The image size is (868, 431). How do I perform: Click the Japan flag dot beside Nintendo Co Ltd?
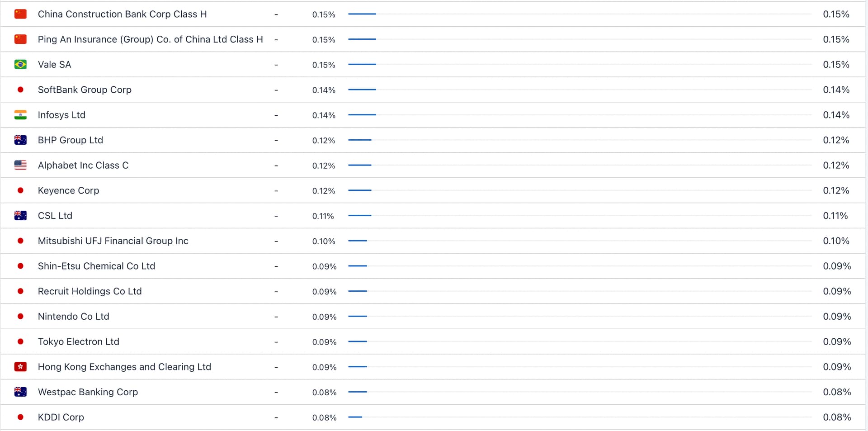pos(20,317)
